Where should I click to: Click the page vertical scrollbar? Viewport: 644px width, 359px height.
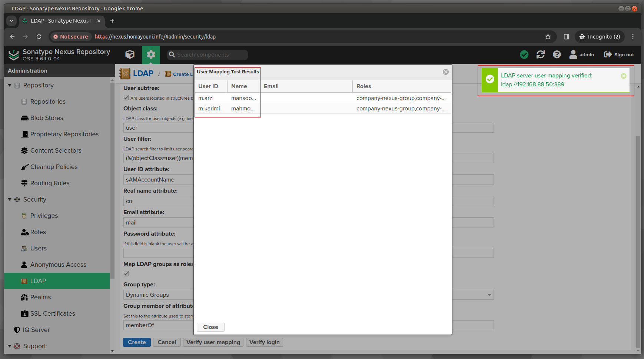click(x=638, y=243)
